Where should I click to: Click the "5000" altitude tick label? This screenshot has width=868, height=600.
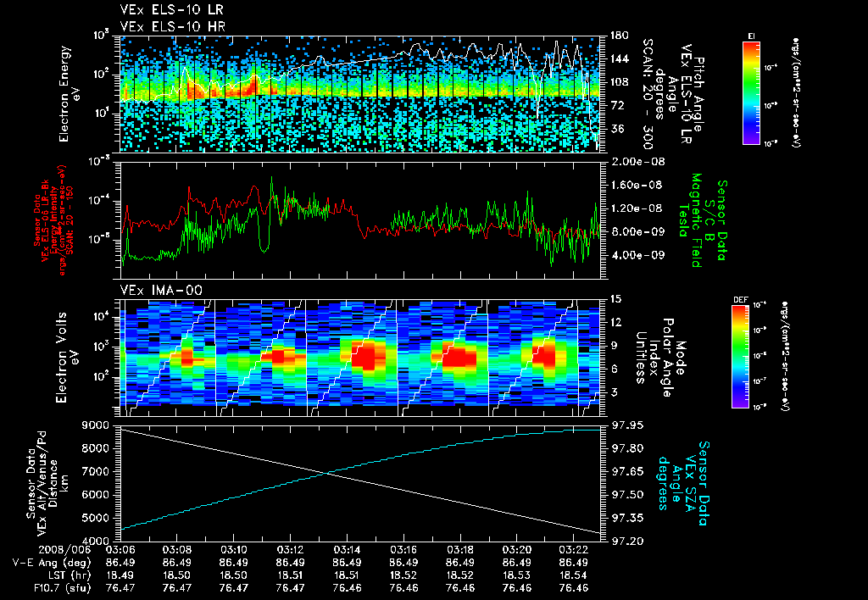click(x=97, y=518)
